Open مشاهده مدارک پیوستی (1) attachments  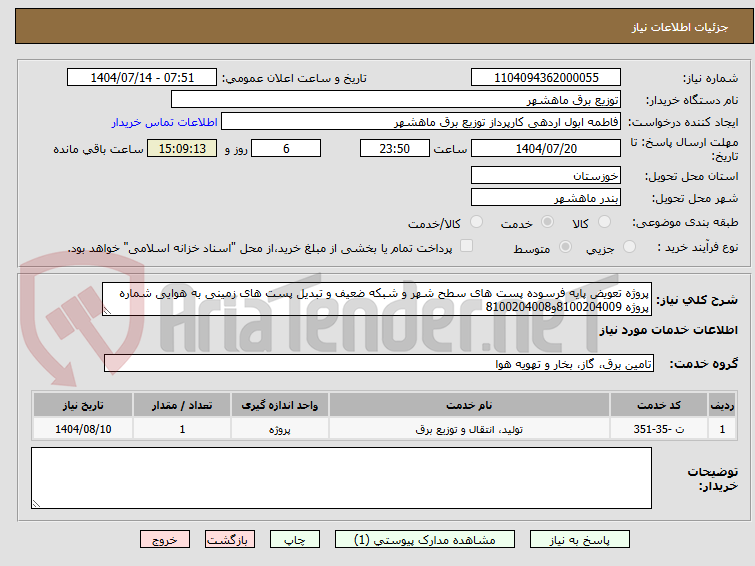pos(425,540)
